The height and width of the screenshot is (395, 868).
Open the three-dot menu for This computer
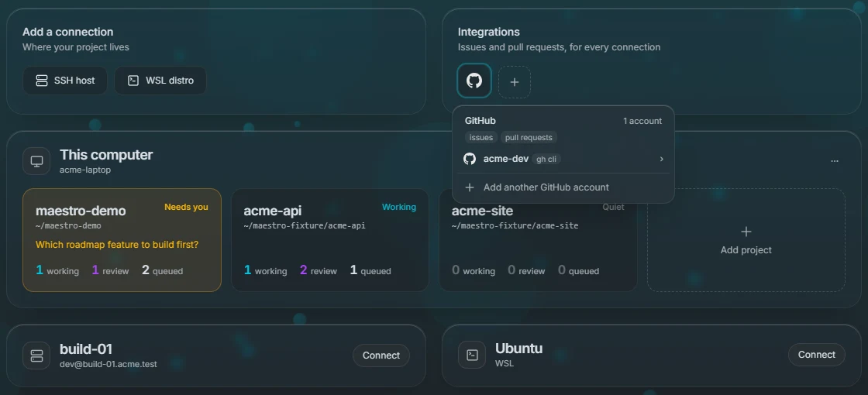835,161
